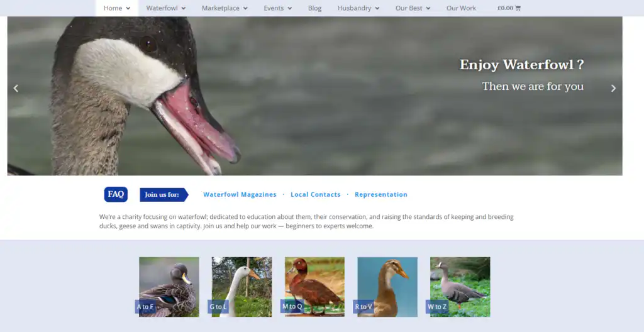Choose the M to Q duck thumbnail
The image size is (644, 332).
(314, 287)
